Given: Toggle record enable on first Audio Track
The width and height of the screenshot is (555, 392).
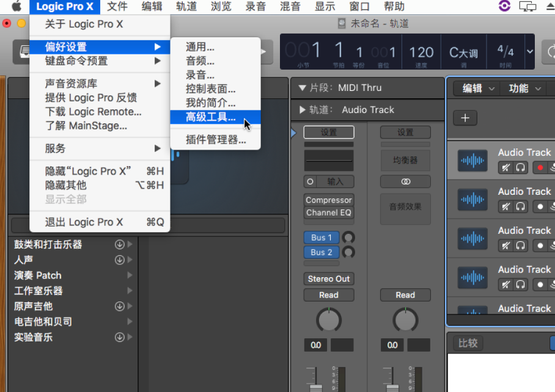Looking at the screenshot, I should [540, 167].
